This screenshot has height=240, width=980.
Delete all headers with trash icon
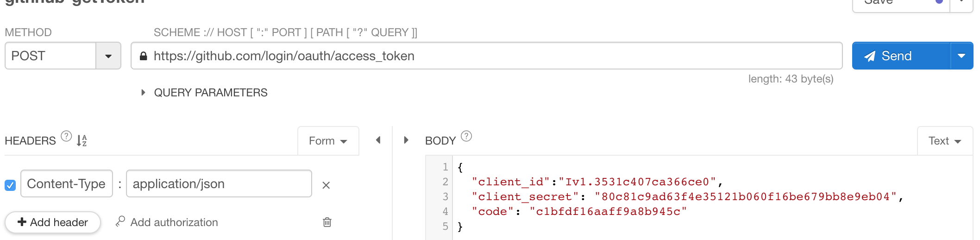(x=327, y=222)
